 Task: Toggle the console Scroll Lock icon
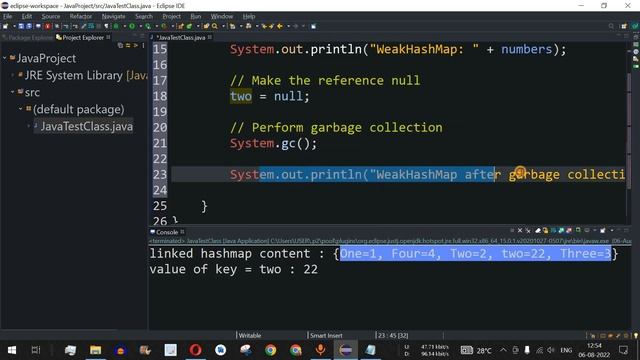point(545,231)
